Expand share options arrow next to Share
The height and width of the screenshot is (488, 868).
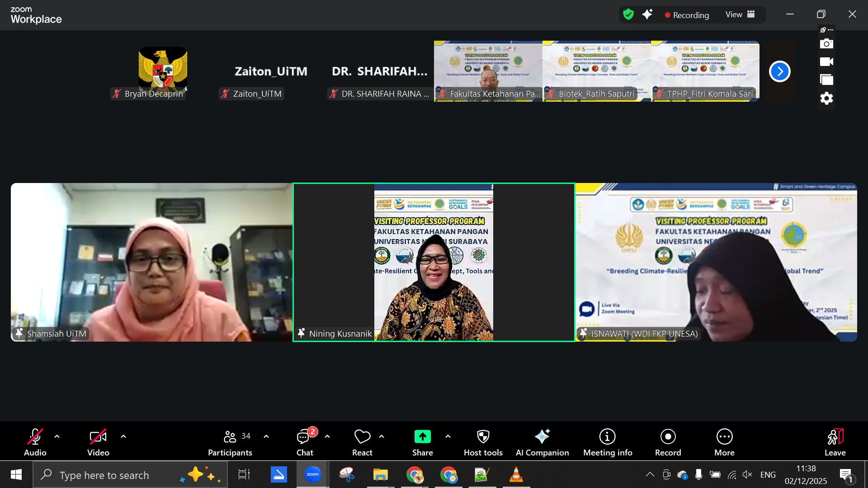click(448, 436)
